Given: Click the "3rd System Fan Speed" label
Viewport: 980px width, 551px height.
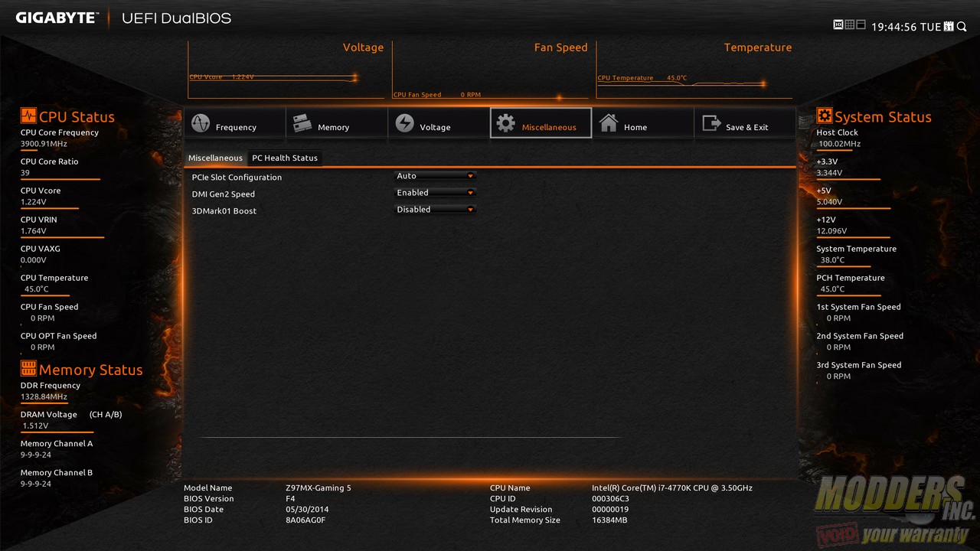Looking at the screenshot, I should (x=859, y=365).
